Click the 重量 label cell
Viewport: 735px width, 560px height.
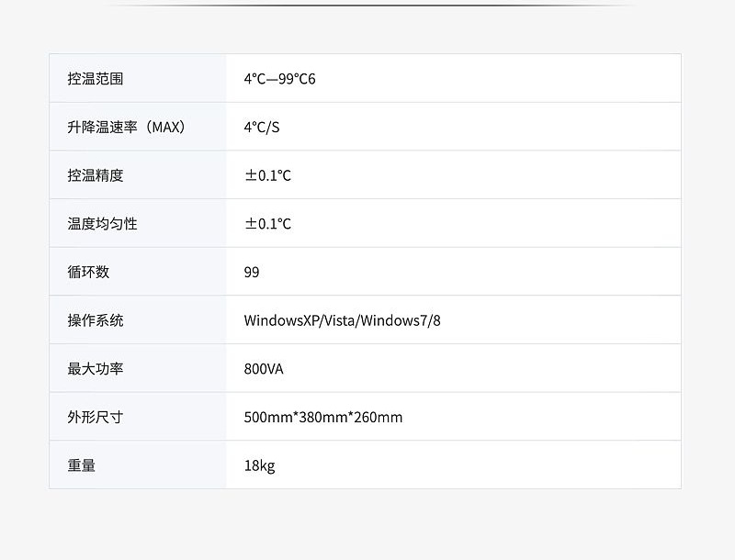pyautogui.click(x=82, y=465)
